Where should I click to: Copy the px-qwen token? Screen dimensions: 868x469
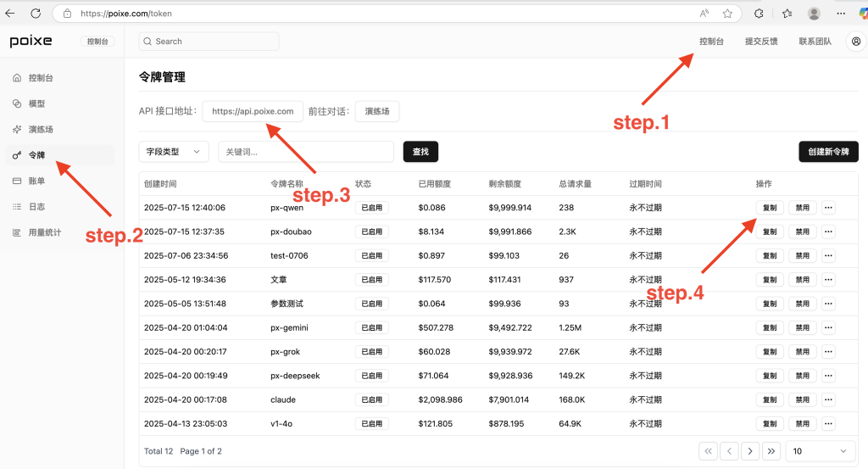(770, 208)
